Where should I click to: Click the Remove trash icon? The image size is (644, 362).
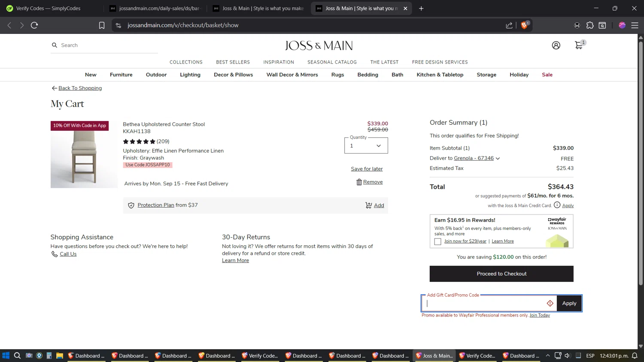359,182
